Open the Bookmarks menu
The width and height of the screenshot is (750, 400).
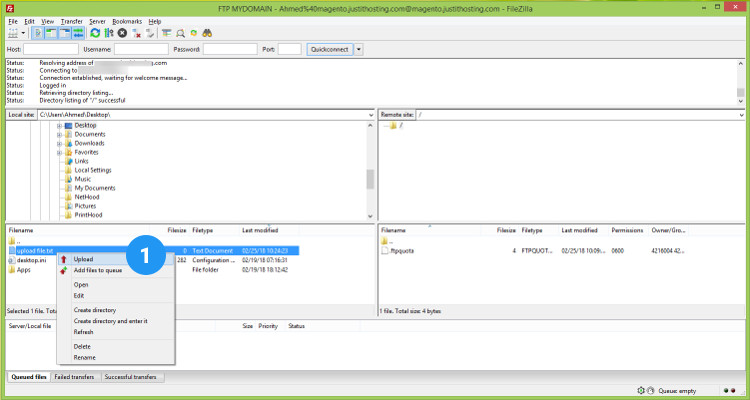coord(127,22)
